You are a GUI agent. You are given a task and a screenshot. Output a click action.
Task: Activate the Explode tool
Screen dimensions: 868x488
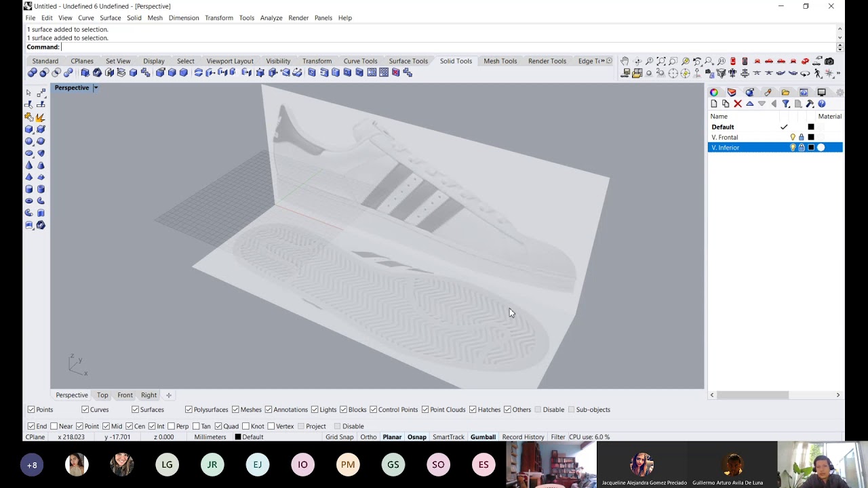point(41,117)
